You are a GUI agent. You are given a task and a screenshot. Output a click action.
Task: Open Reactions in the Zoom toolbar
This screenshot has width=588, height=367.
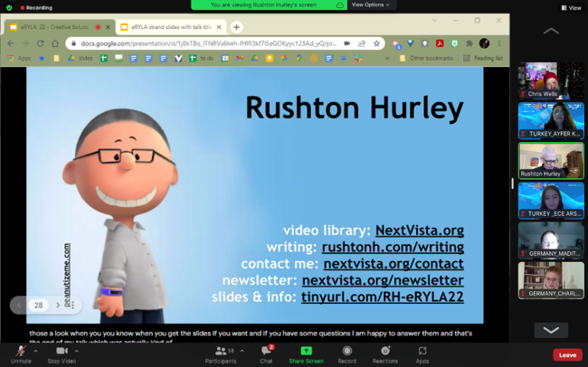(x=384, y=354)
